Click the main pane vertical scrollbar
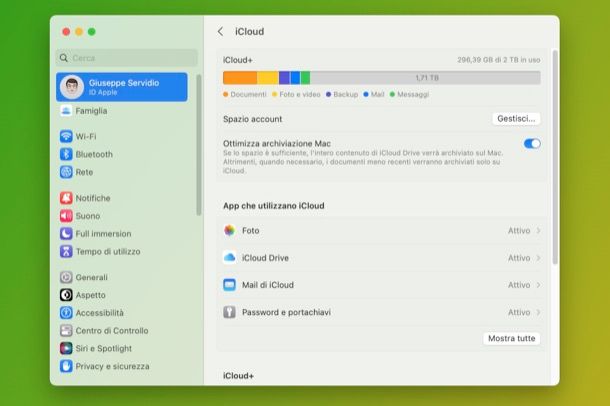Screen dimensions: 610x406 tap(555, 158)
